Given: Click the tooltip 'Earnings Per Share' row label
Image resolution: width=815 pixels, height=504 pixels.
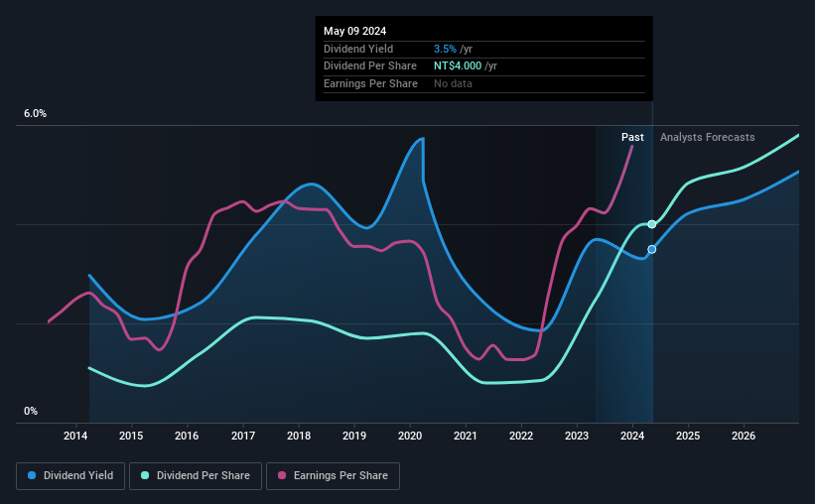Looking at the screenshot, I should [370, 83].
